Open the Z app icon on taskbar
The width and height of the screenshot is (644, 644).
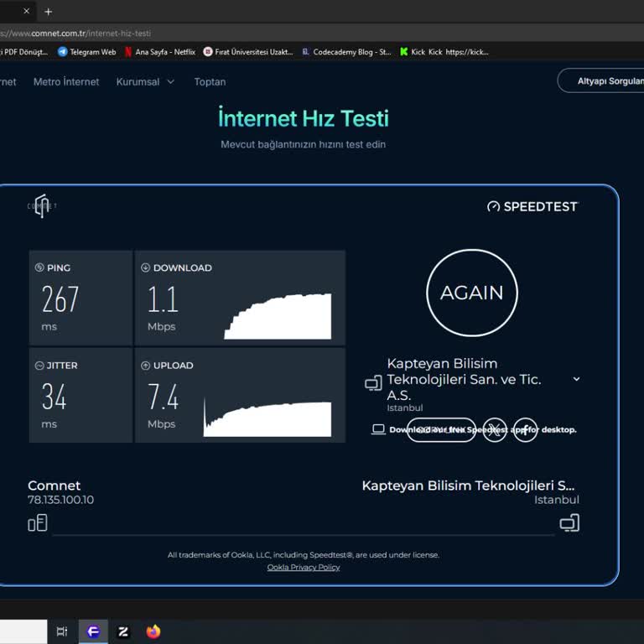pyautogui.click(x=122, y=631)
